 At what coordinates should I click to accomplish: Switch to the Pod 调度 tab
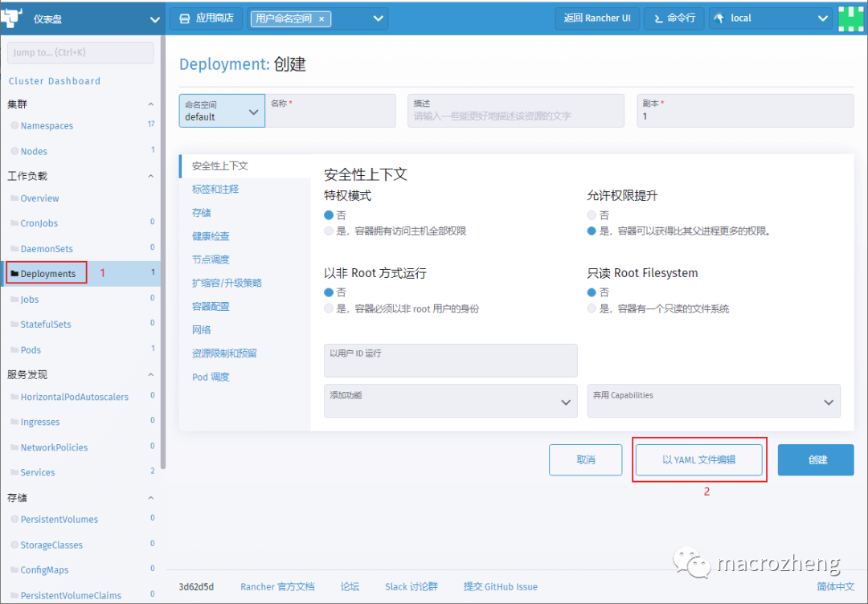(x=211, y=377)
